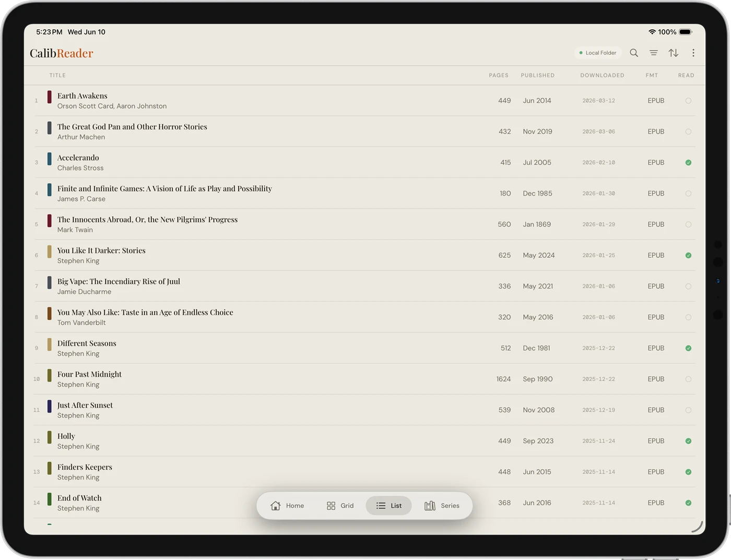Open the book Just After Sunset
Viewport: 731px width, 560px height.
pyautogui.click(x=85, y=406)
